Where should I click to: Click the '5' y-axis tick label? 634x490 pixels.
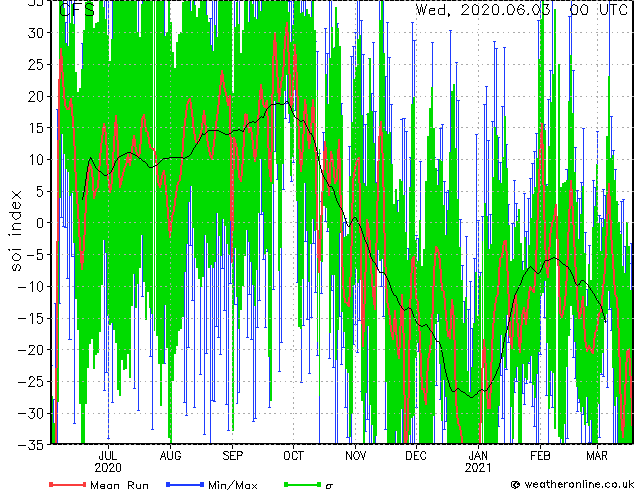tap(40, 192)
